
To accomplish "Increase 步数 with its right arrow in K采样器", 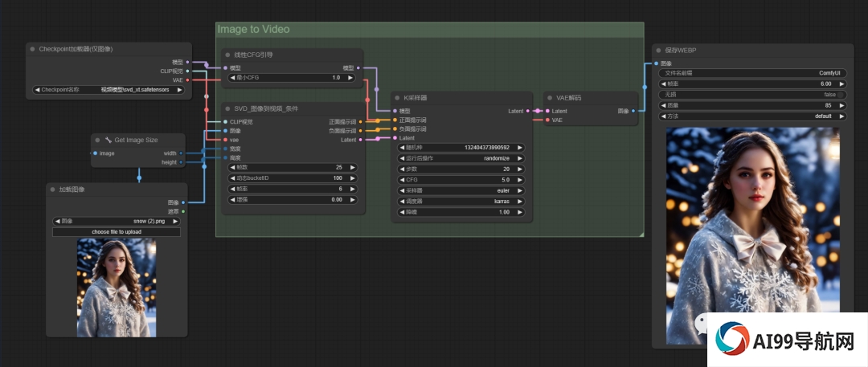I will tap(520, 169).
